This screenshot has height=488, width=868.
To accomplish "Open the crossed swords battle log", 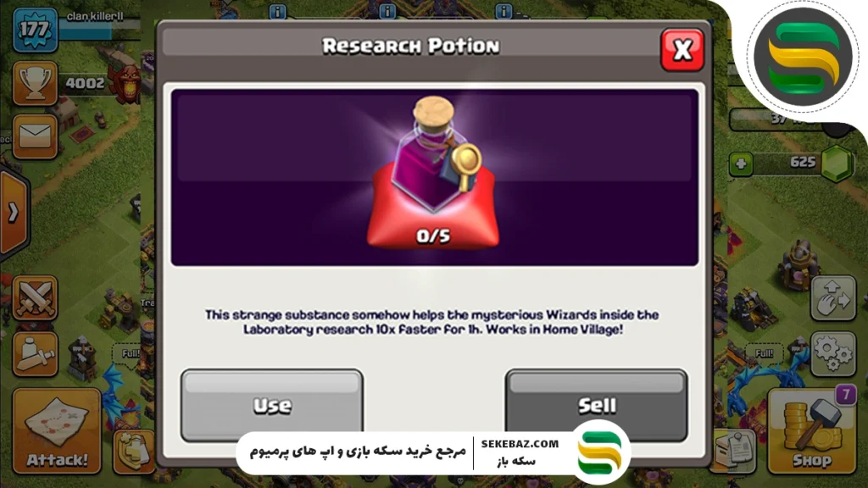I will [35, 297].
